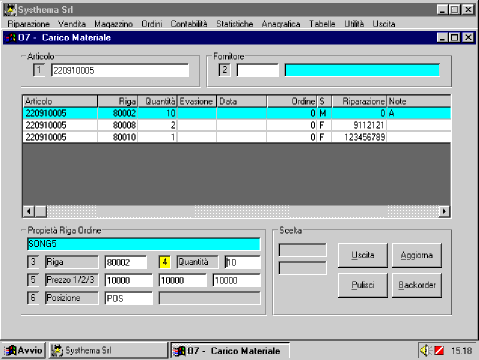Click the first Prezzo field
Viewport: 479px width, 360px height.
pyautogui.click(x=129, y=280)
